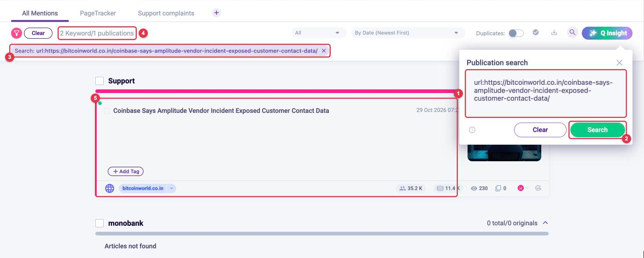Click the globe source icon

(110, 188)
